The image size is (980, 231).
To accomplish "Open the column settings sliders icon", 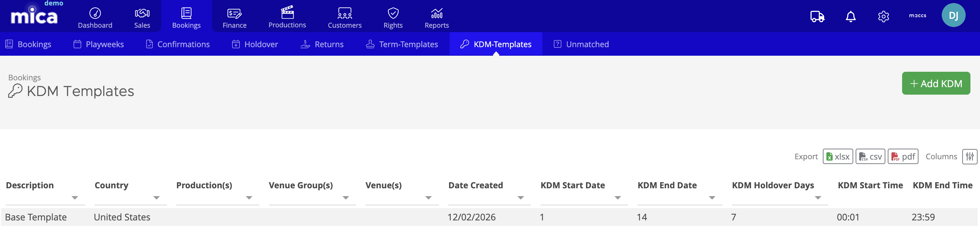I will (970, 157).
